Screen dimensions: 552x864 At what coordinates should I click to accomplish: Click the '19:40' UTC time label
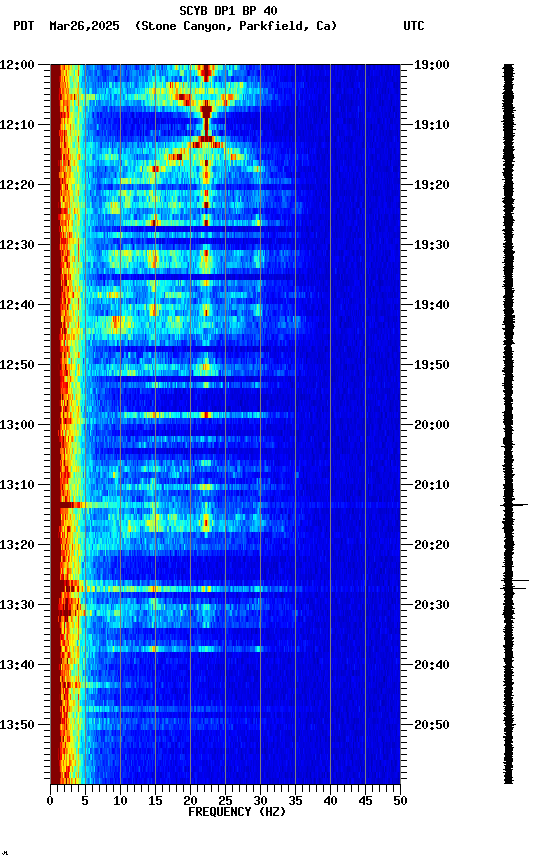pos(432,305)
